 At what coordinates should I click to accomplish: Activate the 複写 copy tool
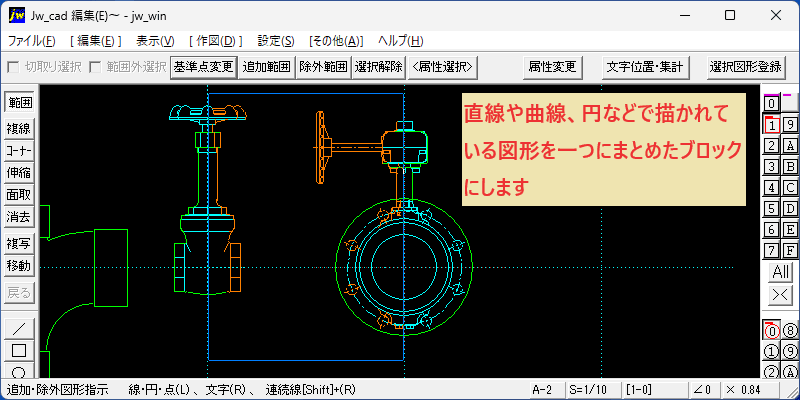[19, 244]
